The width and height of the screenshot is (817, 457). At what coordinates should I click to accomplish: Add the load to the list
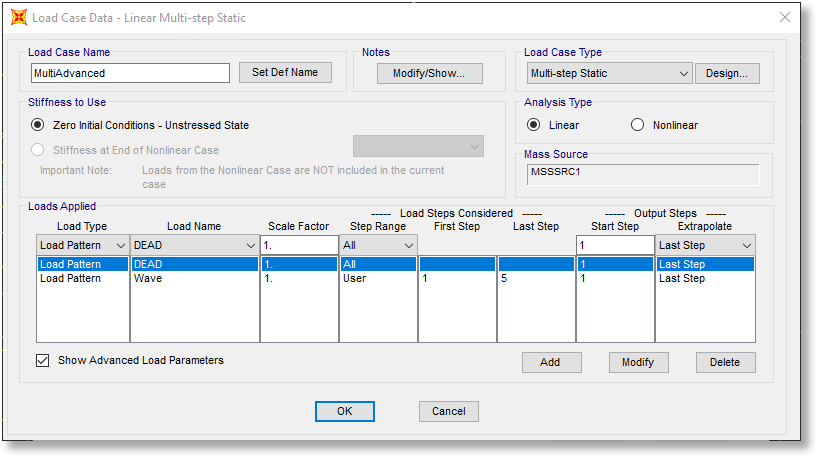(x=550, y=362)
